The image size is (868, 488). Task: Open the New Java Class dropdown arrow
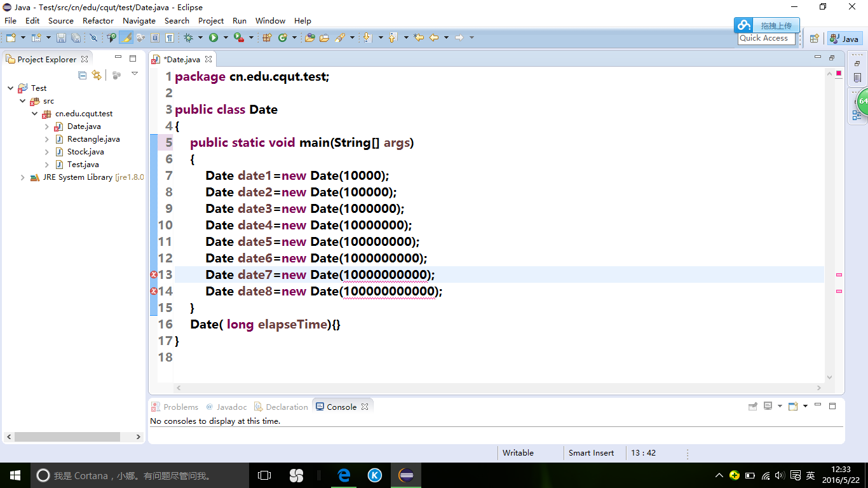coord(294,37)
